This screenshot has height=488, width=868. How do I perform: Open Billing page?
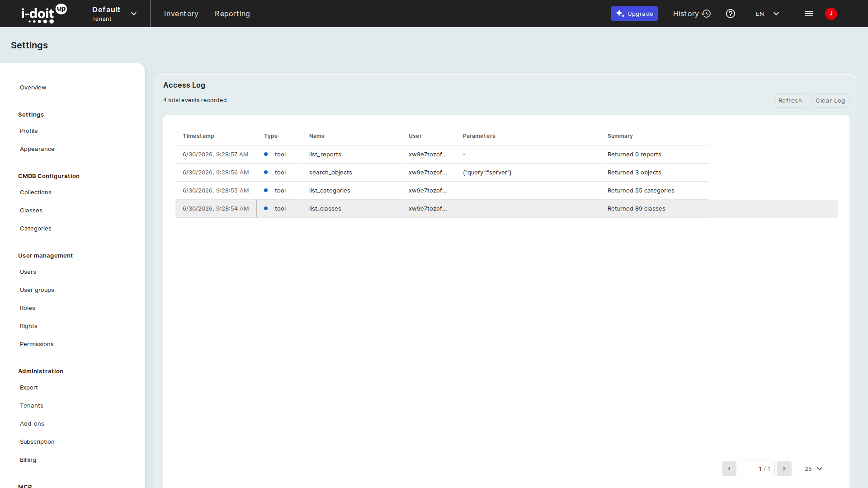pos(28,460)
